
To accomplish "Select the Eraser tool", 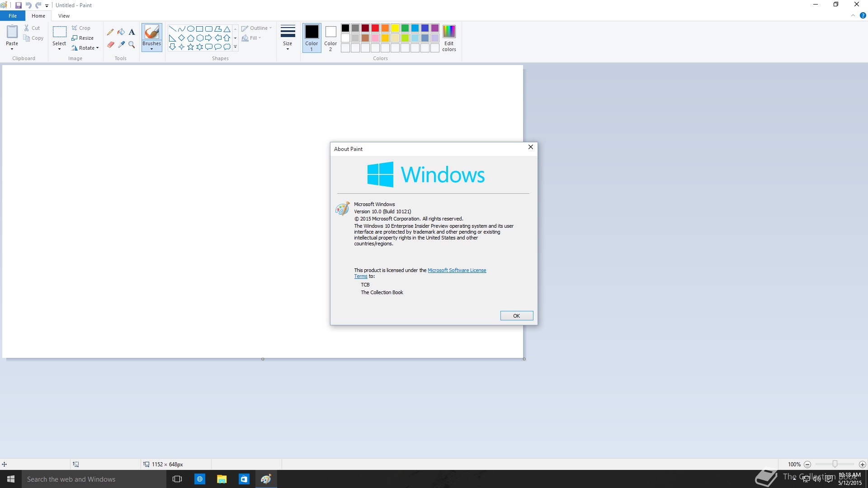I will click(x=110, y=45).
